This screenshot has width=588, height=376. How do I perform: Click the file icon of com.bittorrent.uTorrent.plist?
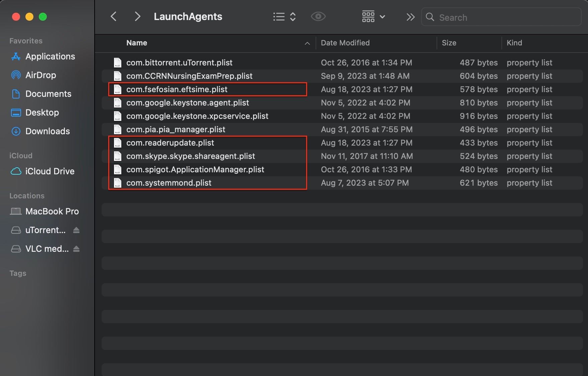click(117, 62)
